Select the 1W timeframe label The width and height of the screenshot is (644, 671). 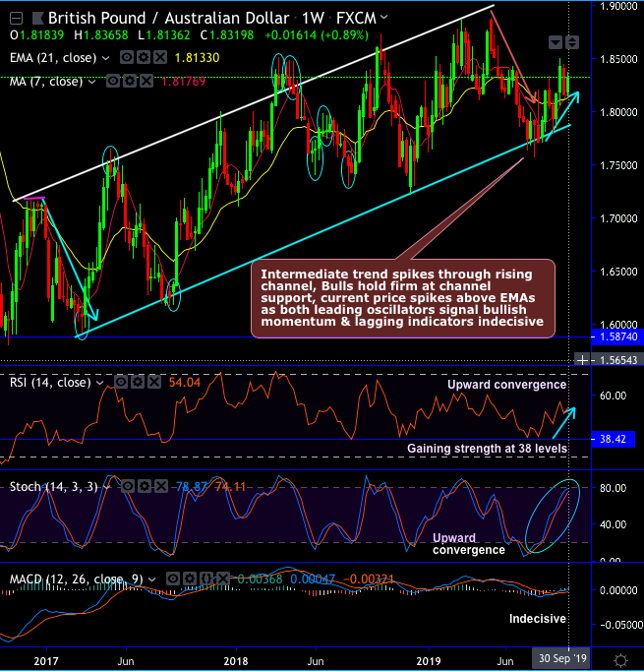coord(313,18)
